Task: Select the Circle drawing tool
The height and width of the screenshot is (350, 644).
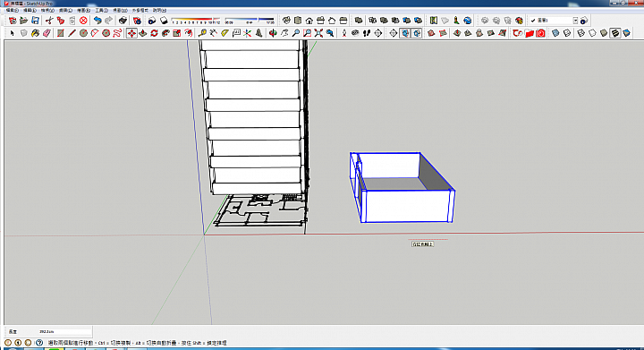Action: (x=83, y=33)
